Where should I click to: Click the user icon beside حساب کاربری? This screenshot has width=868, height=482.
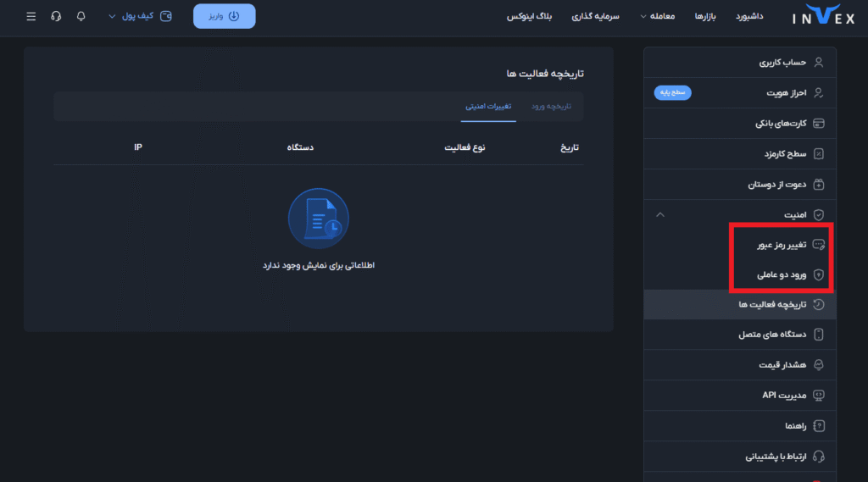coord(819,62)
